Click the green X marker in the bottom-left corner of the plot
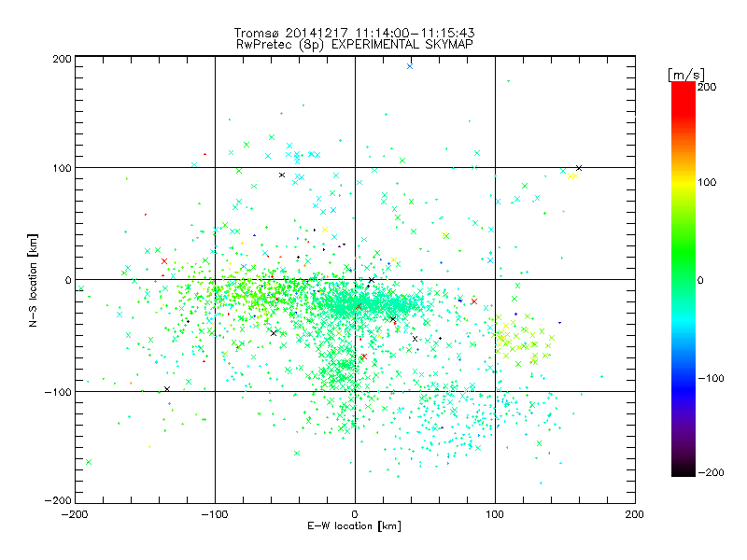This screenshot has height=560, width=747. coord(88,462)
